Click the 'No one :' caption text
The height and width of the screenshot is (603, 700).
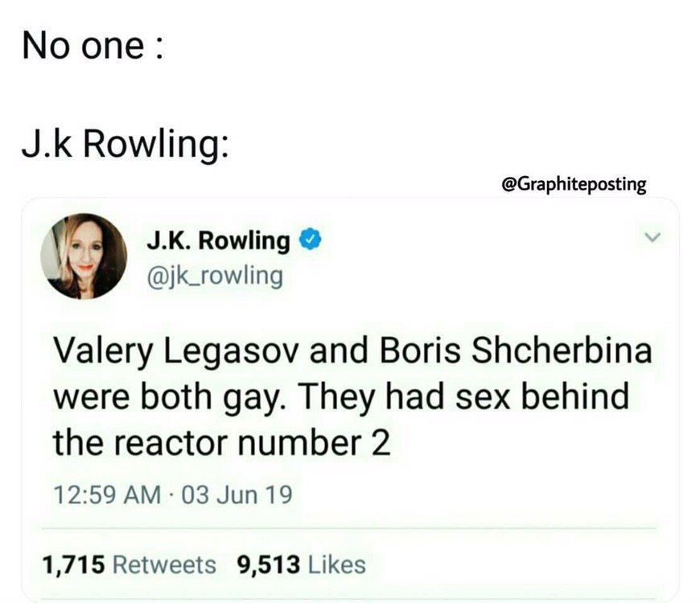(93, 46)
